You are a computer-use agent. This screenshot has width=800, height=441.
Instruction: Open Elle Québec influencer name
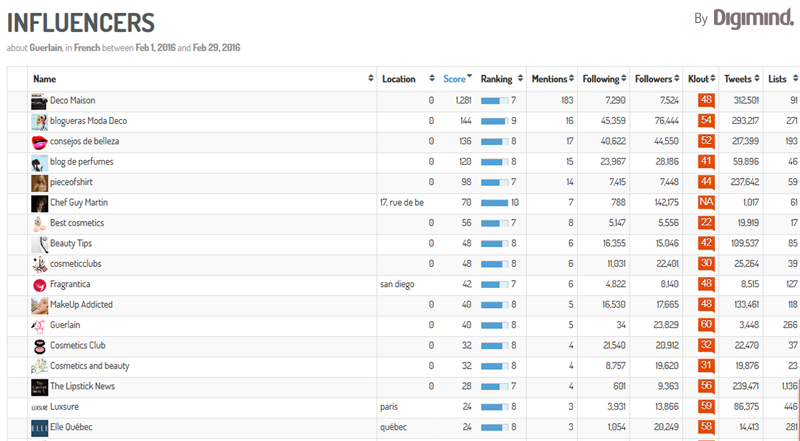(x=71, y=427)
